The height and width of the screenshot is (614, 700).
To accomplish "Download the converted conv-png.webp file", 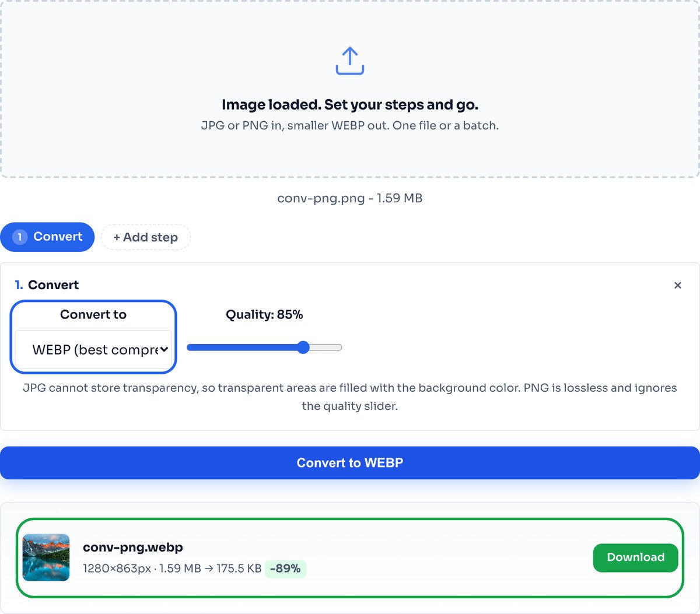I will (x=636, y=557).
